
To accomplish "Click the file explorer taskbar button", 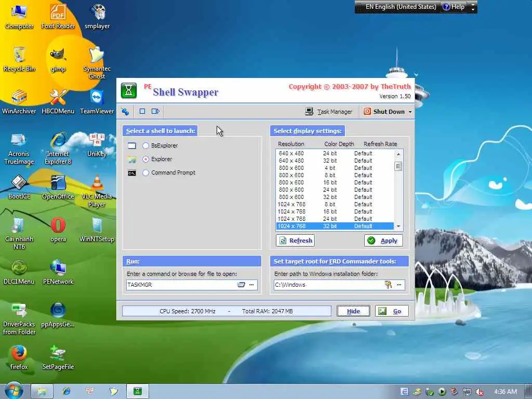I will tap(42, 391).
